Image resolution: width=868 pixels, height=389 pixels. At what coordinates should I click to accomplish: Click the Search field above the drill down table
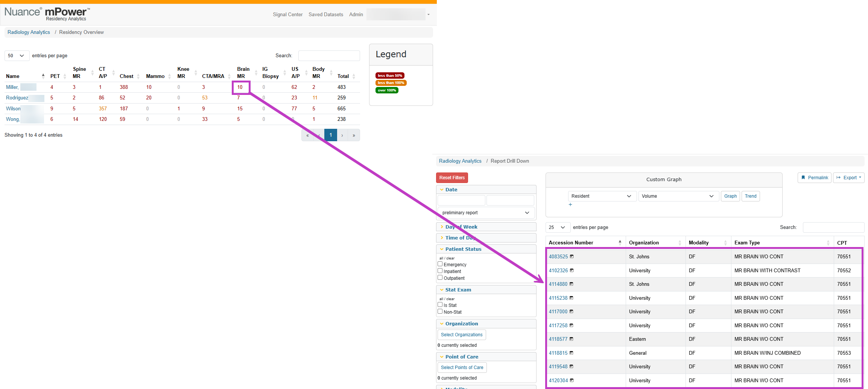833,227
